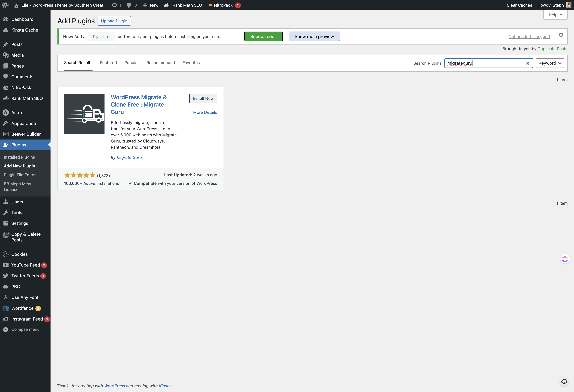Open the Media library sidebar item
Screen dimensions: 574x392
(x=17, y=55)
